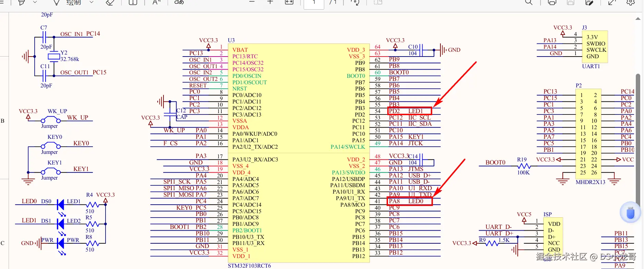Image resolution: width=644 pixels, height=269 pixels.
Task: Click the U1 RXD net label
Action: [x=420, y=188]
